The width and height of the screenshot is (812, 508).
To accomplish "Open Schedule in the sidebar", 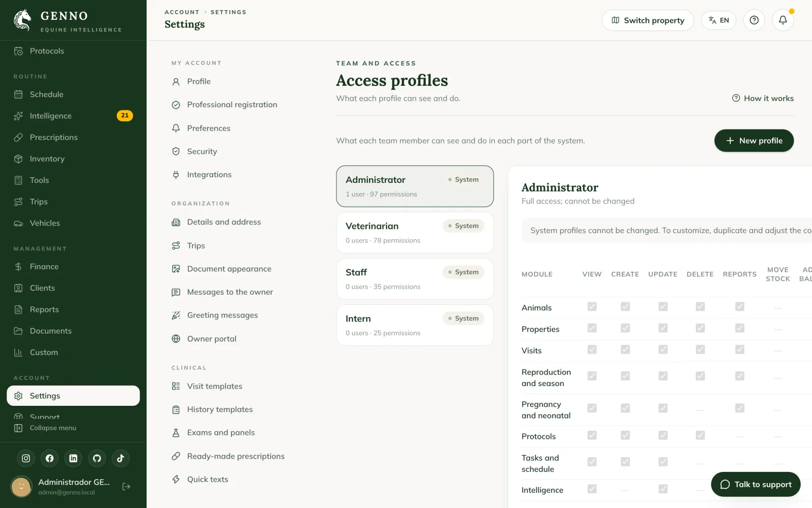I will (x=73, y=94).
